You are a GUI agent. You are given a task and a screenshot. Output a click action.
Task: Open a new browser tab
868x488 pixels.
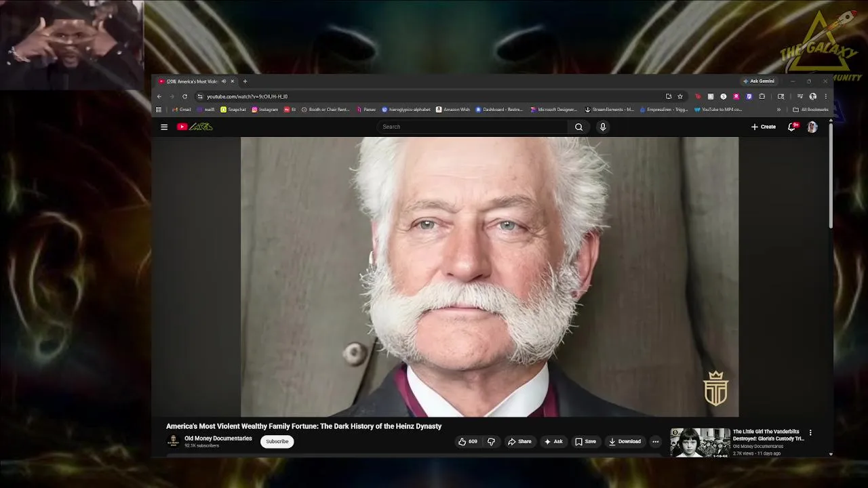coord(245,81)
